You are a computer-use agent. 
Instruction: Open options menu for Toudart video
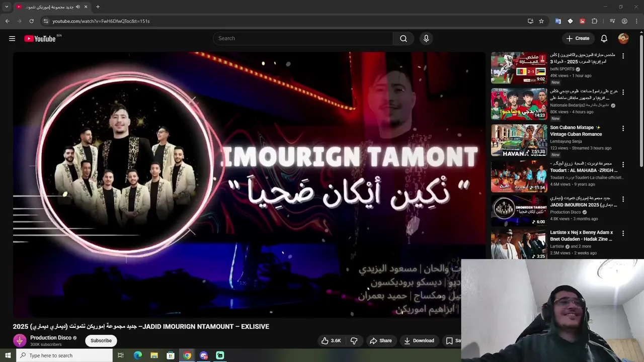[x=623, y=165]
